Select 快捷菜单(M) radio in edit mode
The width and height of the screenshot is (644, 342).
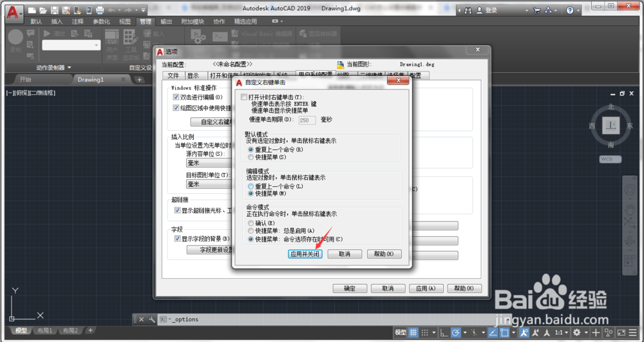[x=251, y=193]
